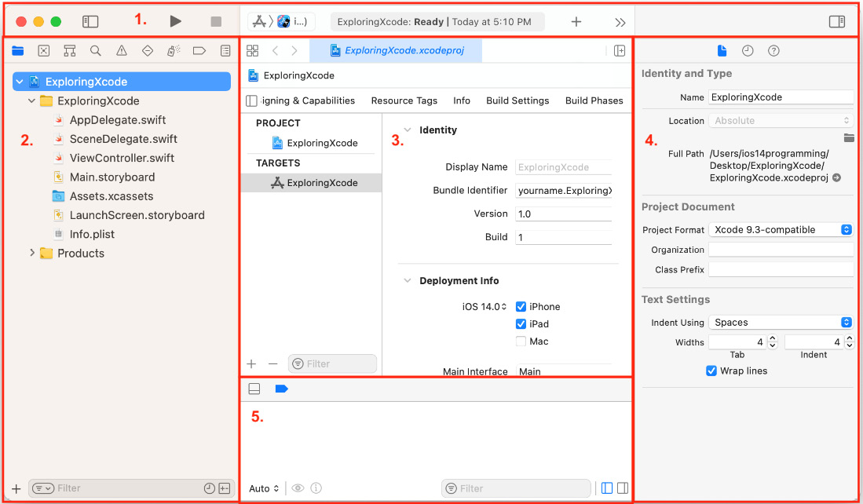Screen dimensions: 863x504
Task: Open the Find navigator magnifier
Action: pyautogui.click(x=95, y=50)
